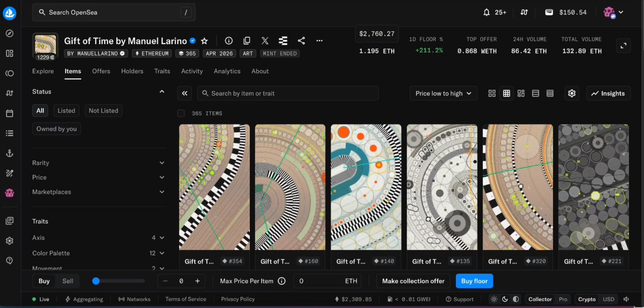Expand the Price filter
The width and height of the screenshot is (644, 308).
coord(99,177)
